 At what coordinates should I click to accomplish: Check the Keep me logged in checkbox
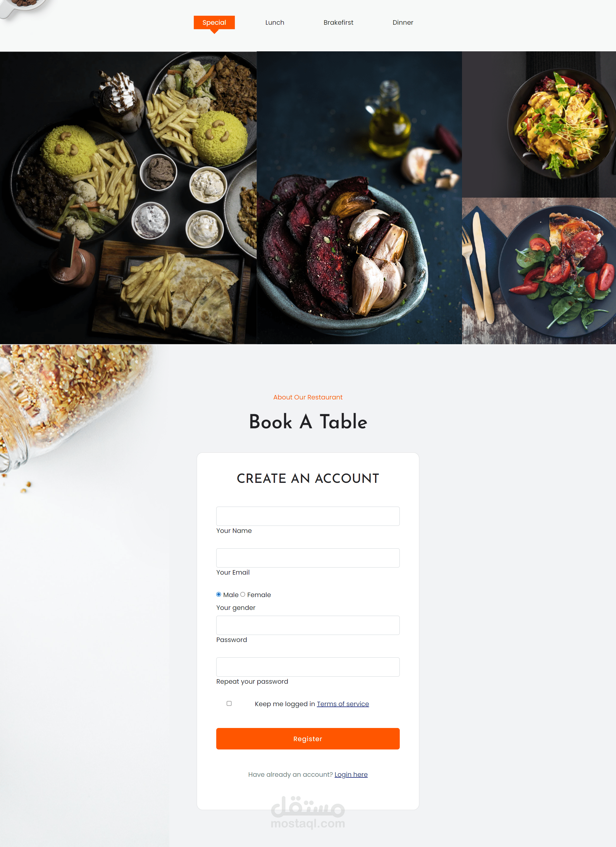229,703
